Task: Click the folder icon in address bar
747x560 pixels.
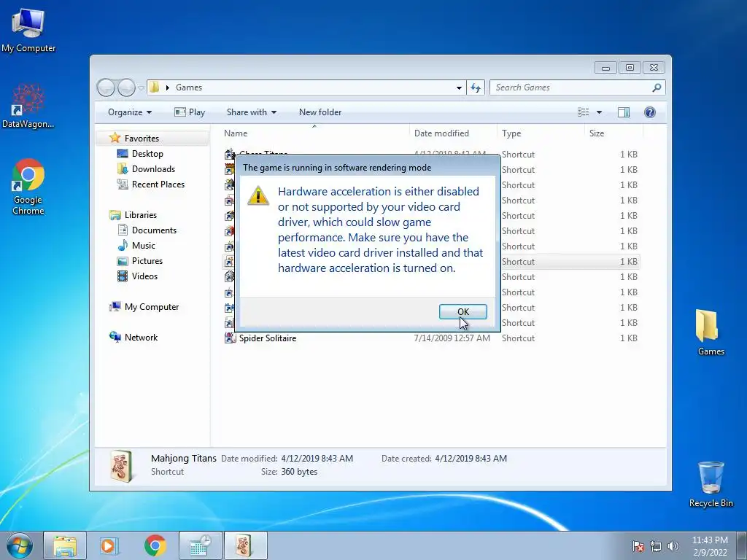Action: point(154,87)
